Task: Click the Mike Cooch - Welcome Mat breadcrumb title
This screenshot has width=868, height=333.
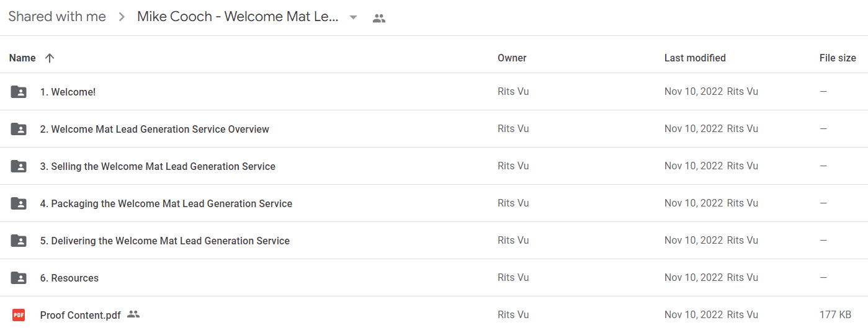Action: coord(238,17)
